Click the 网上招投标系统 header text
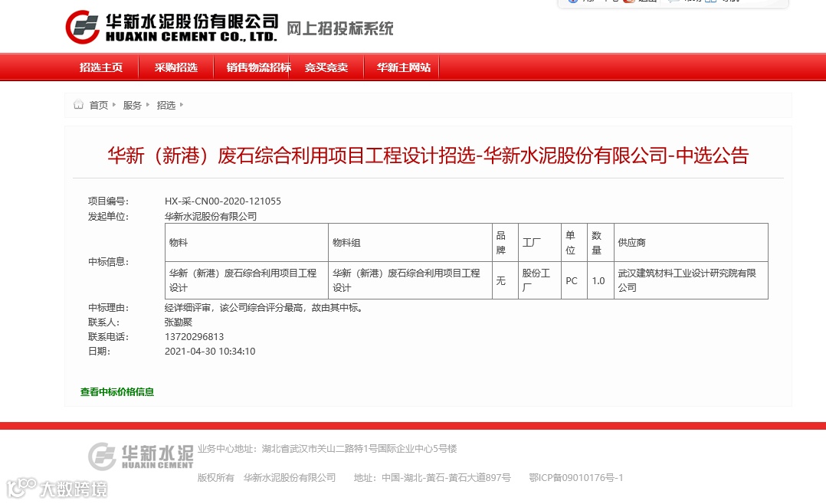 coord(340,28)
